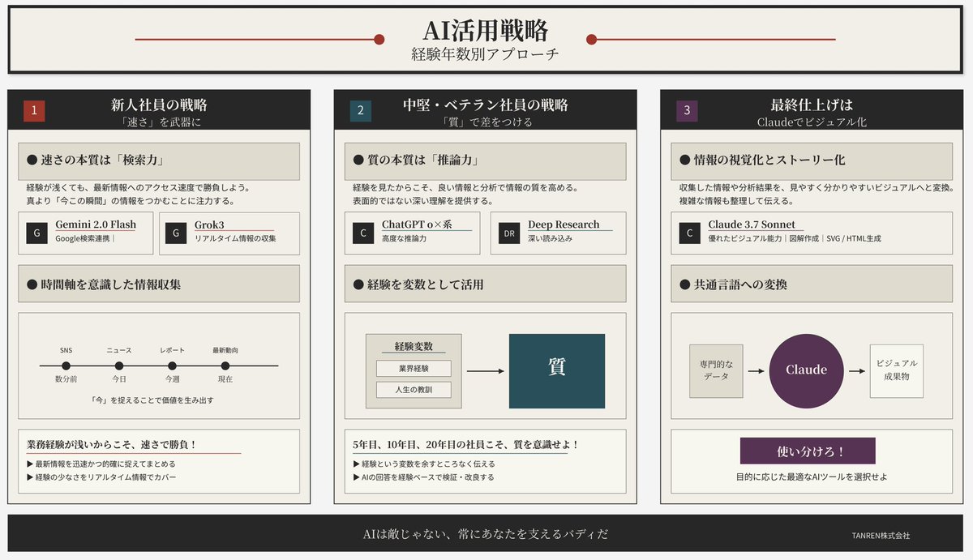Click the AI活用戦略 main title
Image resolution: width=973 pixels, height=560 pixels.
click(486, 31)
